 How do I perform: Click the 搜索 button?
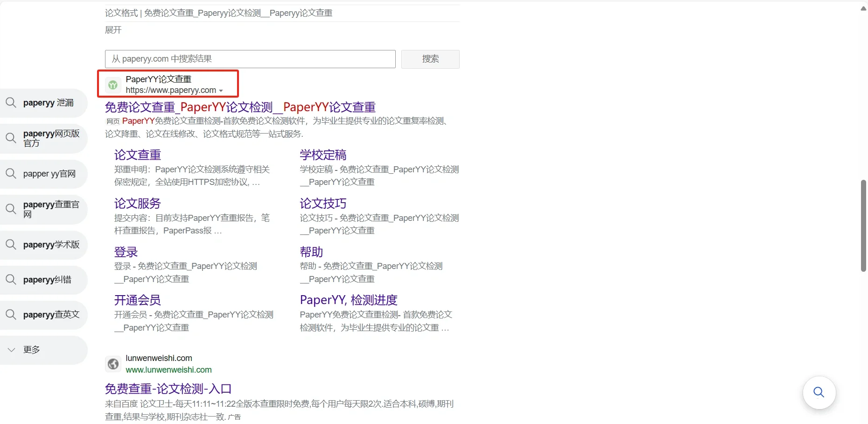(x=430, y=59)
